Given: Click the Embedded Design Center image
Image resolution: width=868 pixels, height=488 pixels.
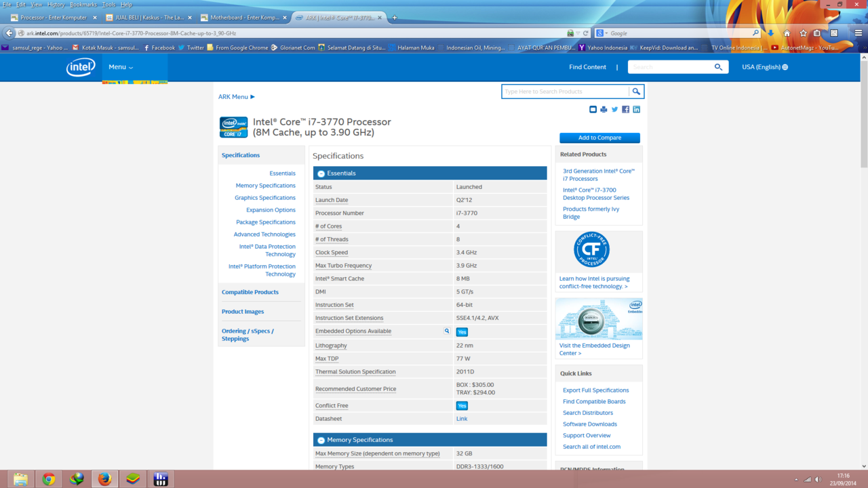Looking at the screenshot, I should [599, 319].
